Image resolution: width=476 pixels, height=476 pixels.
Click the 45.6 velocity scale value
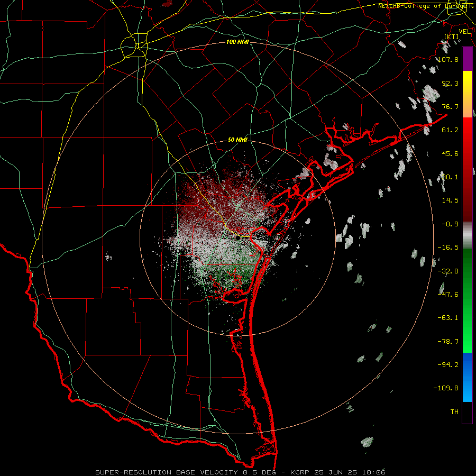pos(450,153)
